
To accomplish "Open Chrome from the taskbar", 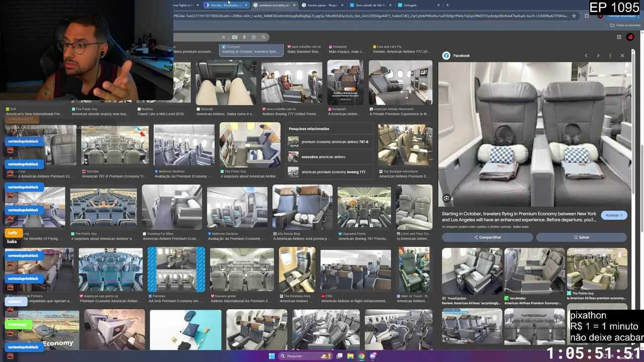I will point(361,356).
